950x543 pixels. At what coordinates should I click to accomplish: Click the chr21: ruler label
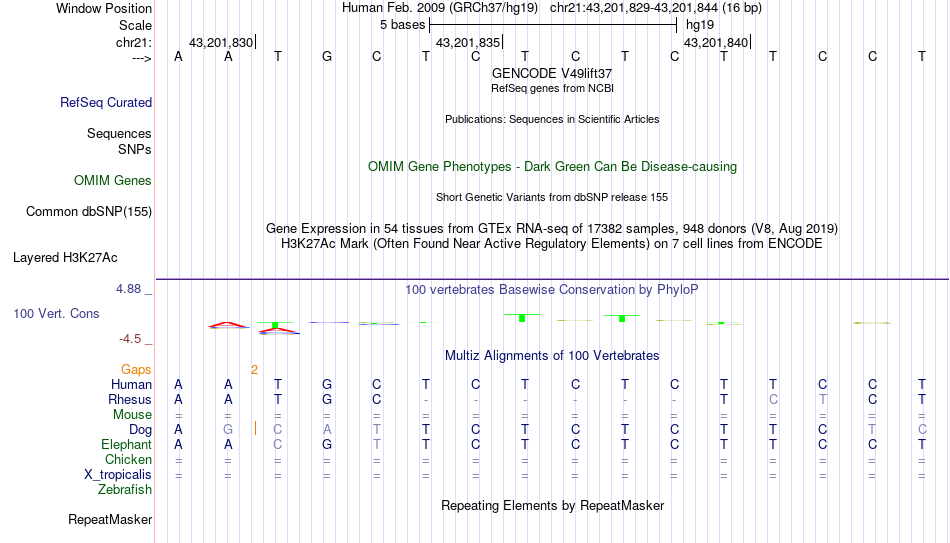[x=133, y=42]
